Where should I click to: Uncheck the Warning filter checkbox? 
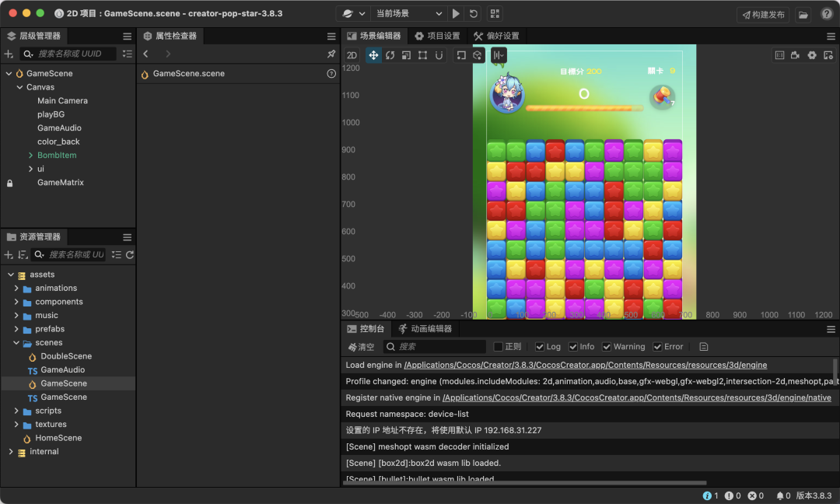tap(607, 347)
